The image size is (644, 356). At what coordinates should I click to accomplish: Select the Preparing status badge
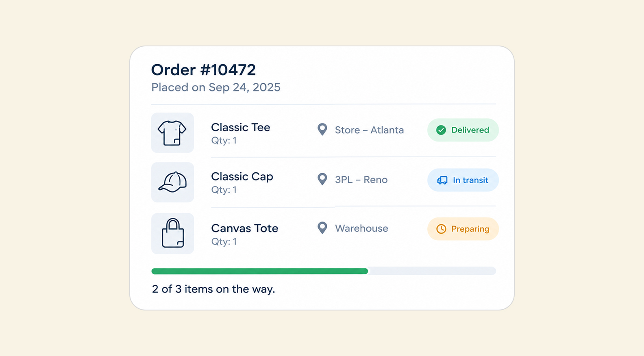click(x=463, y=229)
